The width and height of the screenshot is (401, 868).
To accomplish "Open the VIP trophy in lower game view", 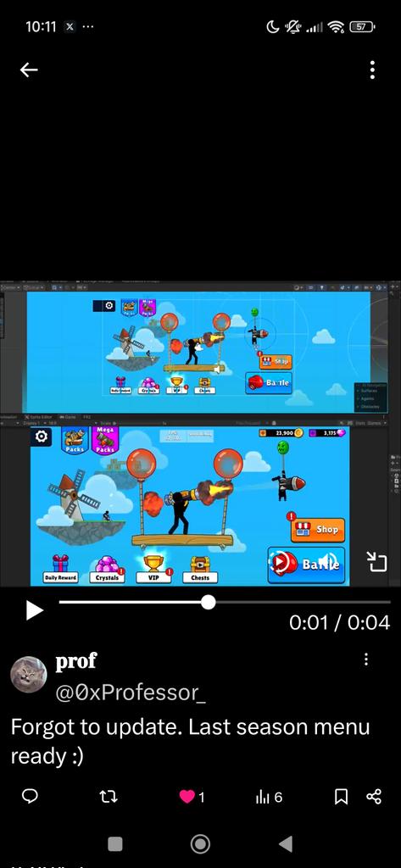I will click(154, 570).
